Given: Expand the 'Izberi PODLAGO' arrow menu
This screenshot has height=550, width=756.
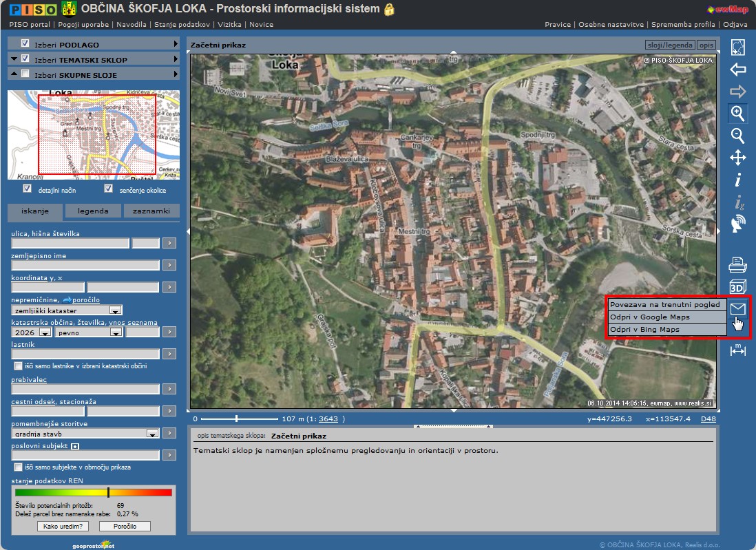Looking at the screenshot, I should point(176,44).
